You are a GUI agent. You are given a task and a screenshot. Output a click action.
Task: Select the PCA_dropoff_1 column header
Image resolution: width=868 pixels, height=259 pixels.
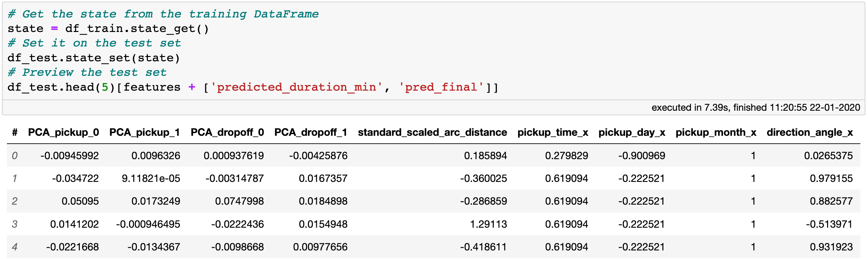pos(310,132)
